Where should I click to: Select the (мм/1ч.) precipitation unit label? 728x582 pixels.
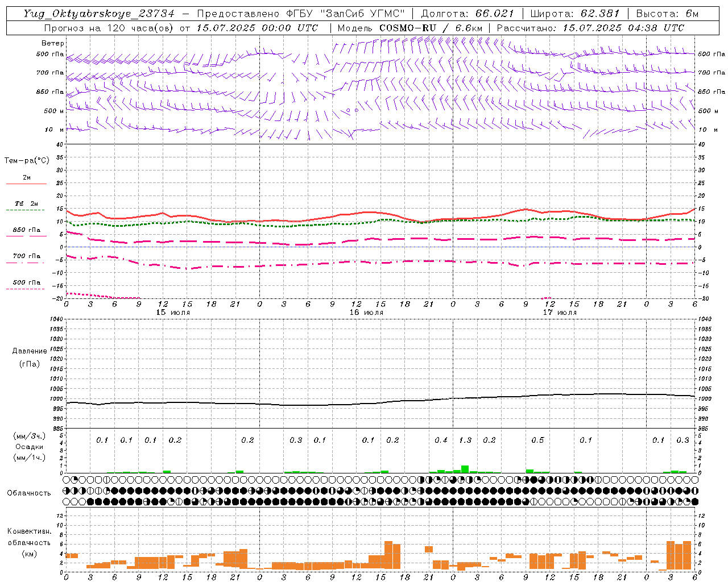tap(30, 458)
